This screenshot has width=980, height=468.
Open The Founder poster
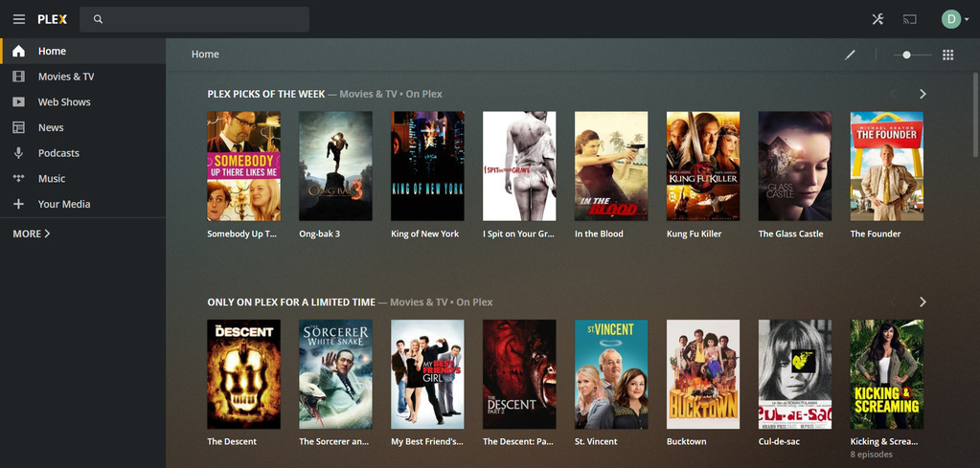tap(887, 166)
